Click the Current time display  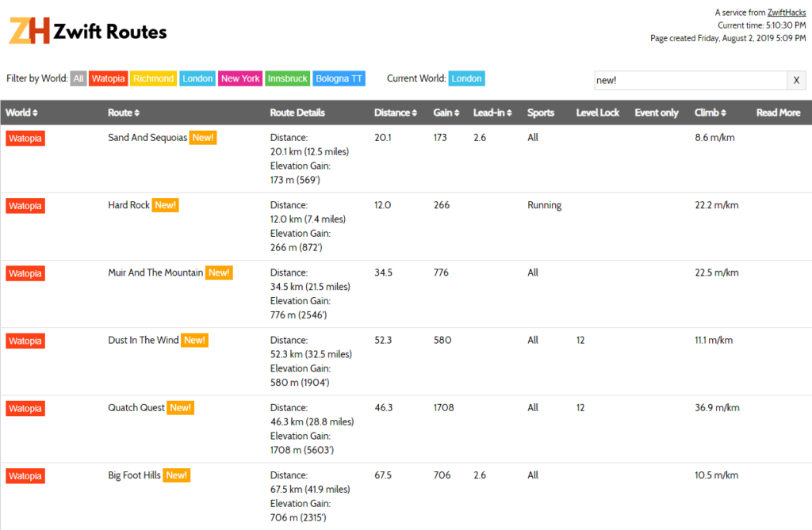(x=762, y=25)
